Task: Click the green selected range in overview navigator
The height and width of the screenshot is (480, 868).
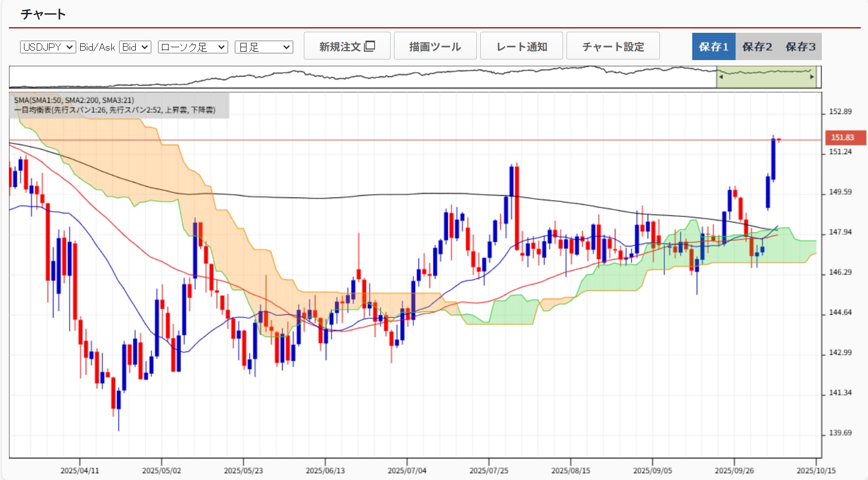Action: point(766,78)
